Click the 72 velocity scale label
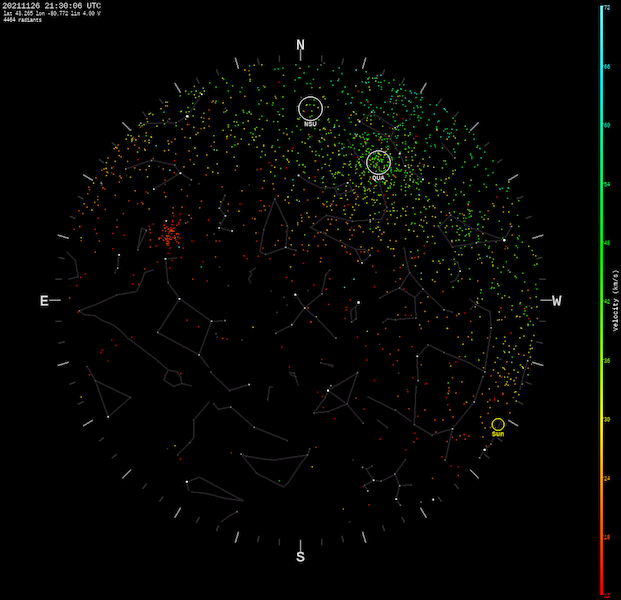621x600 pixels. click(x=607, y=7)
